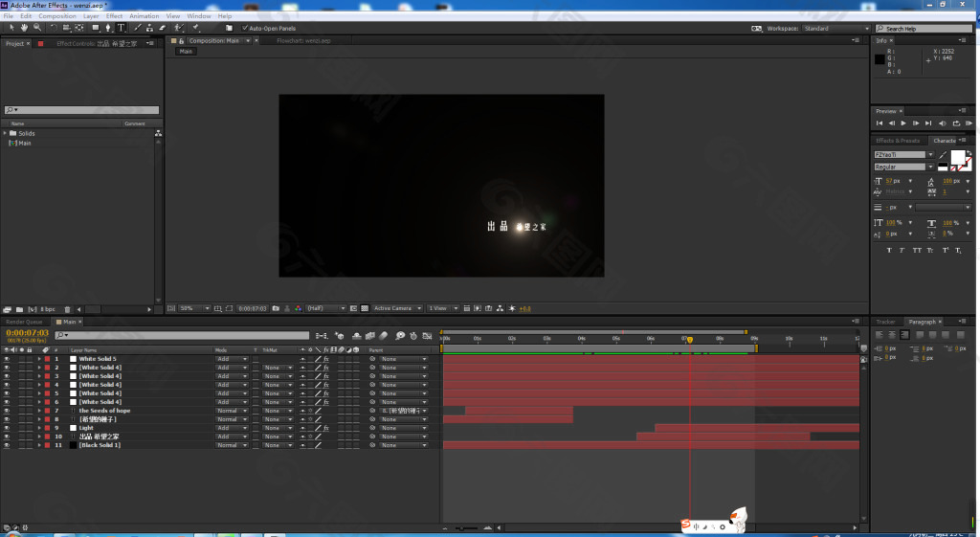Hide the White Solid 5 layer

pos(7,359)
